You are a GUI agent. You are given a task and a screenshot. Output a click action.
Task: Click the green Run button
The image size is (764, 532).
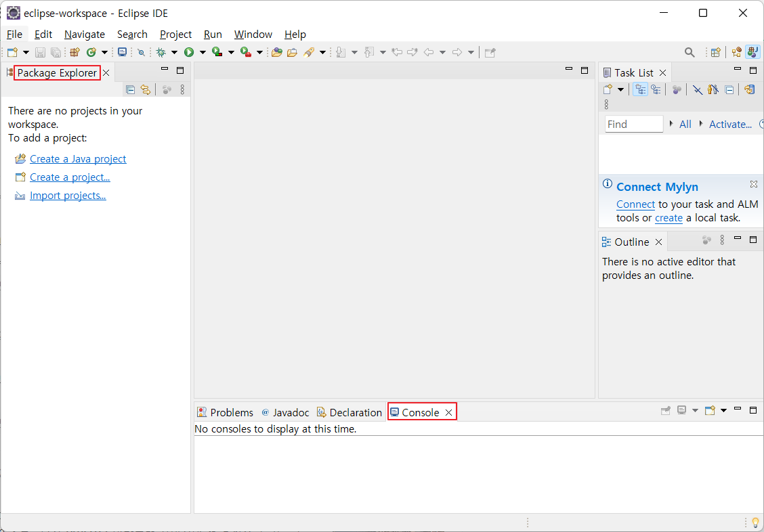tap(189, 52)
